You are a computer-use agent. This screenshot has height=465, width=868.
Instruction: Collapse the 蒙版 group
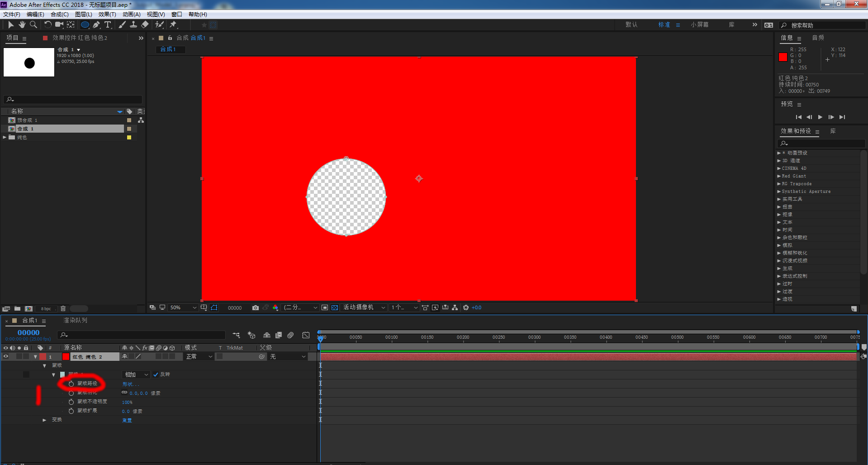(44, 366)
